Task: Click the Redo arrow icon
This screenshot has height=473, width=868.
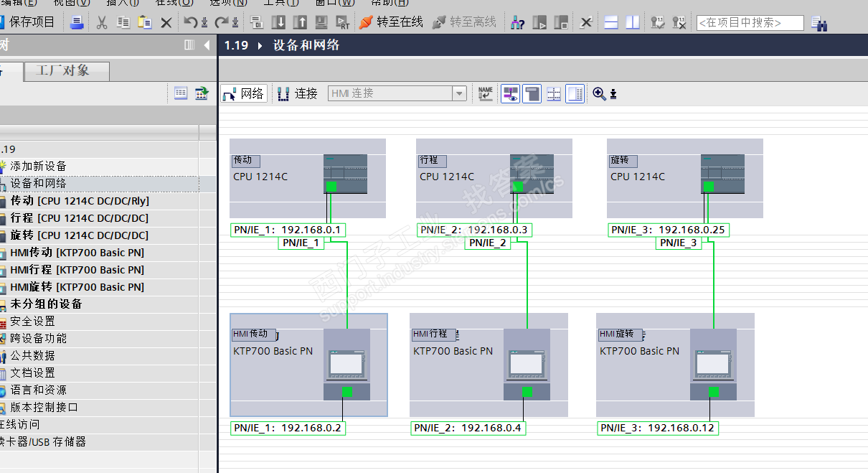Action: pyautogui.click(x=222, y=22)
